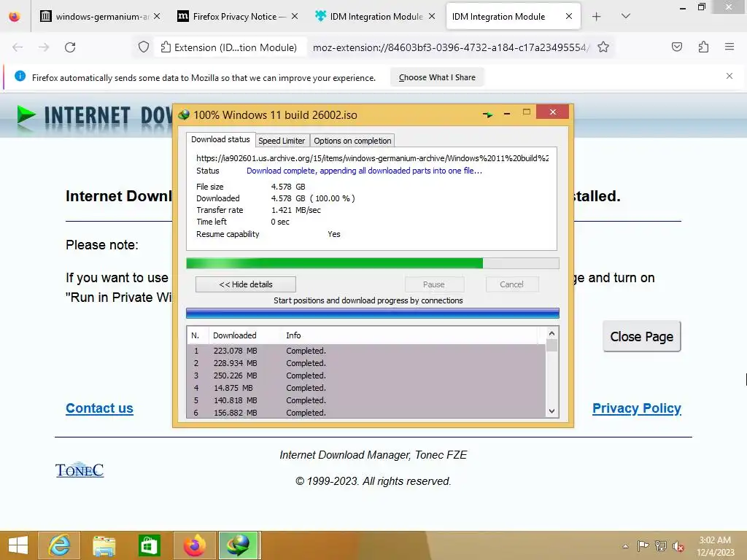Close the windows-germanium-archive tab
The height and width of the screenshot is (560, 747).
(157, 16)
